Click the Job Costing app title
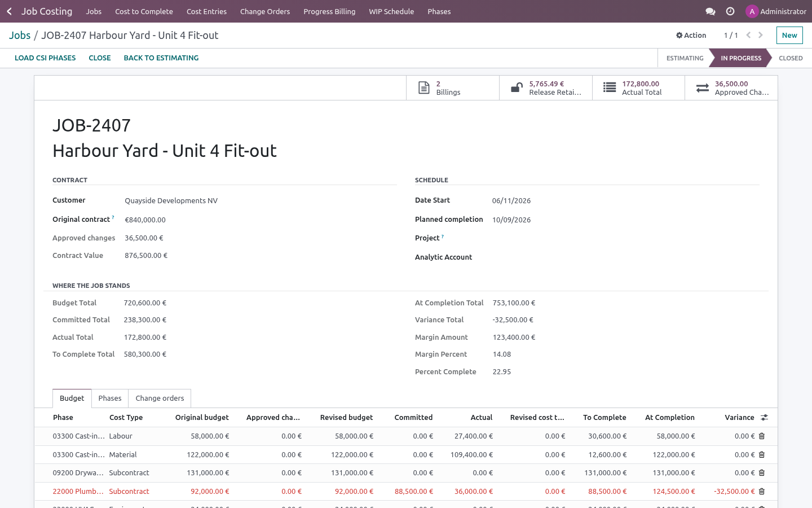This screenshot has height=508, width=812. [47, 11]
